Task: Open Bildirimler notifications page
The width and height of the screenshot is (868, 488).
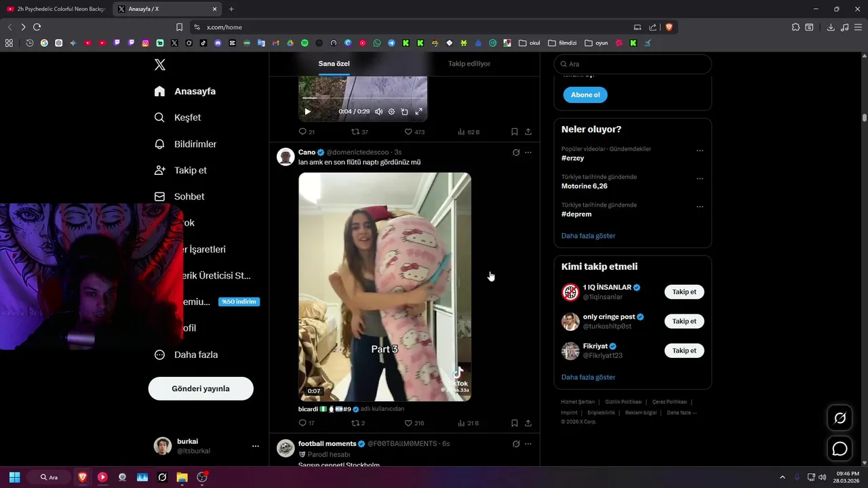Action: pyautogui.click(x=185, y=144)
